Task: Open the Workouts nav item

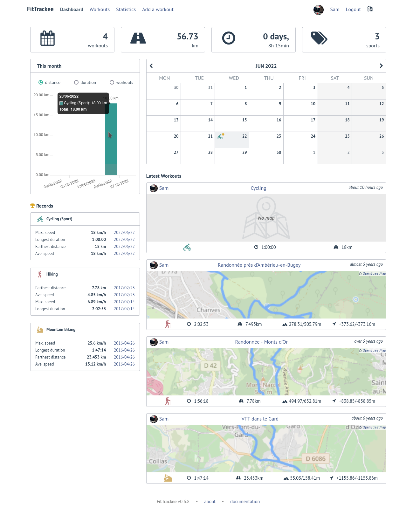Action: (100, 10)
